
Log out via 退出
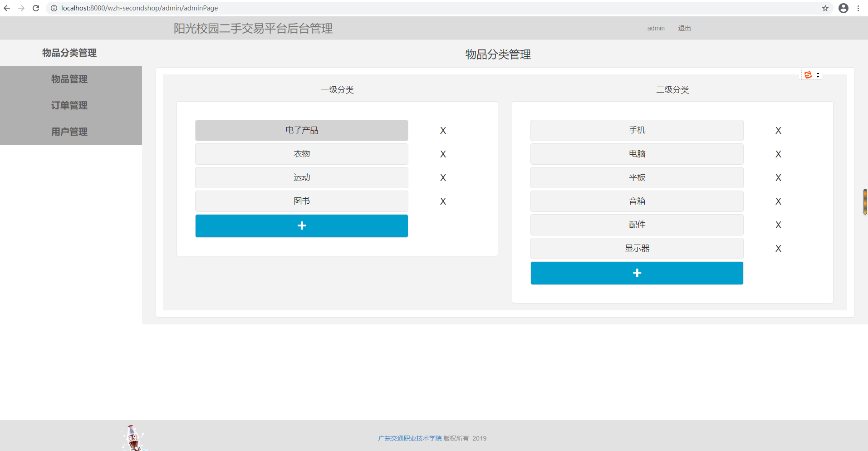click(684, 28)
